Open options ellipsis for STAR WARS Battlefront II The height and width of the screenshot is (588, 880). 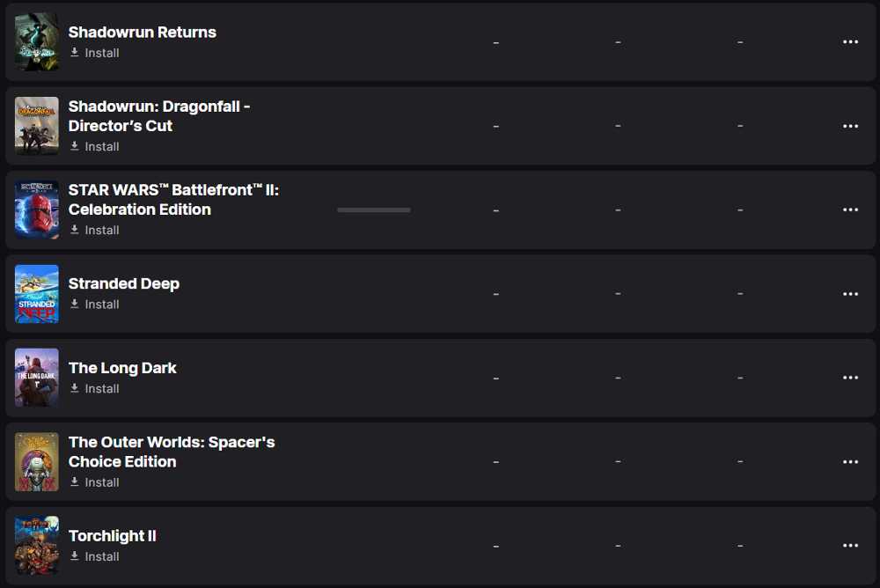click(x=850, y=209)
